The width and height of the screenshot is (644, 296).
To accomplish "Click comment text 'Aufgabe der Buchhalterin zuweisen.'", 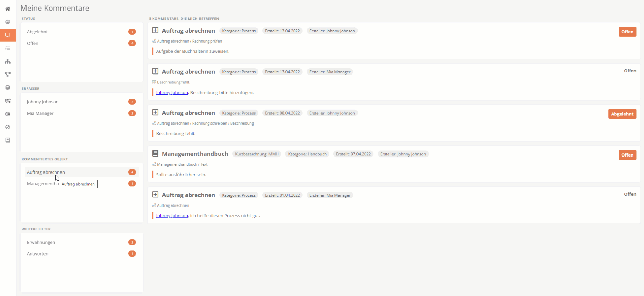I will (x=193, y=51).
